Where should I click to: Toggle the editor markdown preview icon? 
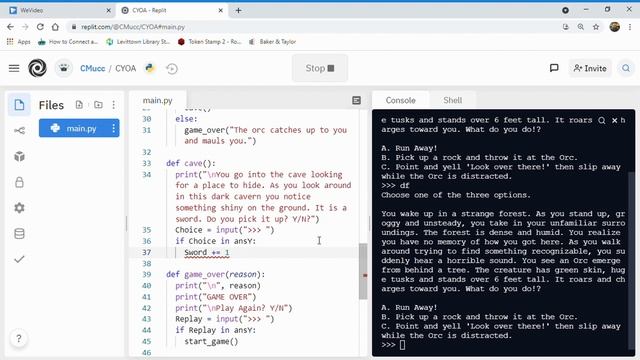tap(356, 100)
